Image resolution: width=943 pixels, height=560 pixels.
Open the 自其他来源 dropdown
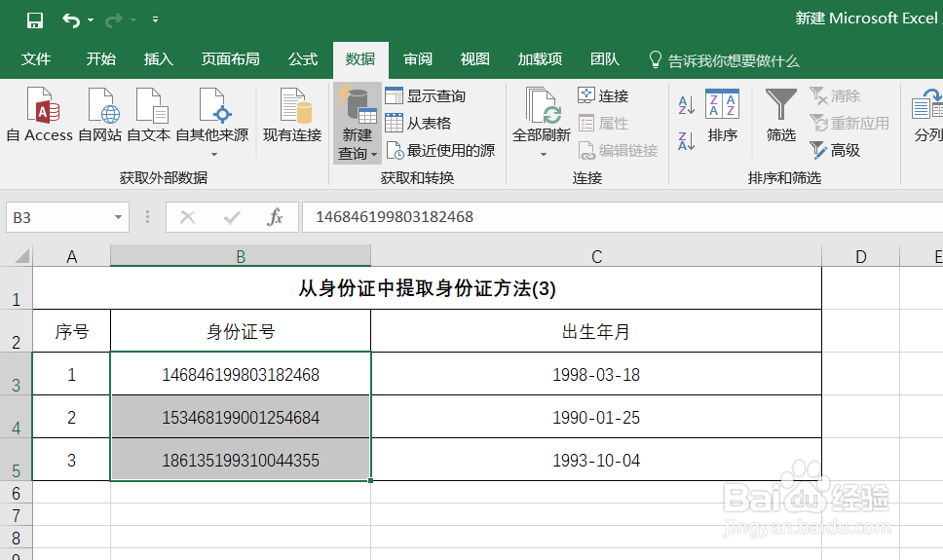tap(212, 122)
